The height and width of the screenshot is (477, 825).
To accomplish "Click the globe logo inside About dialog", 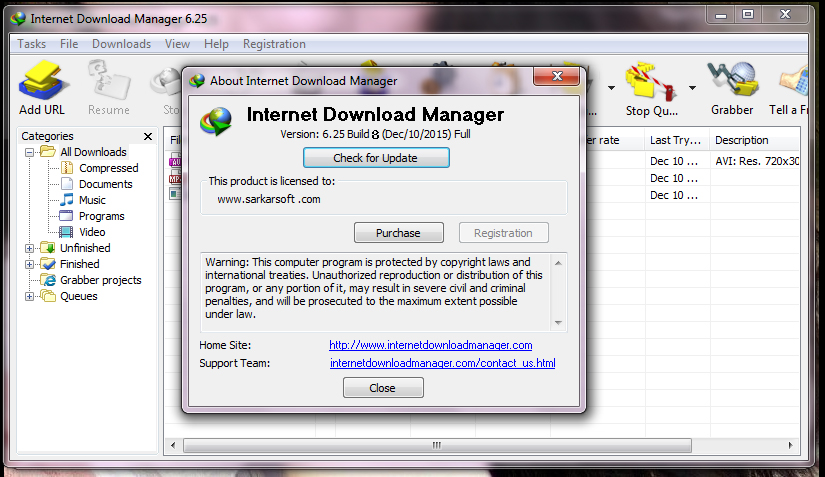I will [216, 121].
